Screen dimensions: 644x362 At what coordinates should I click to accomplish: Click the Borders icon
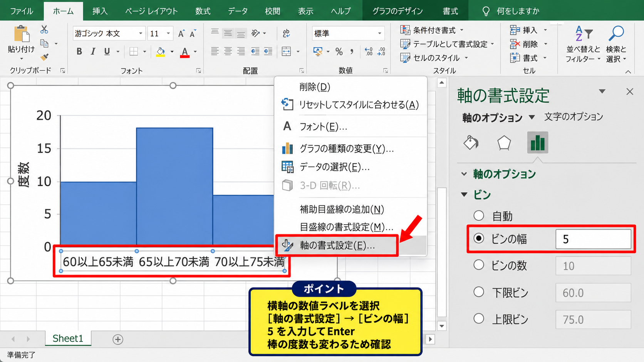134,52
